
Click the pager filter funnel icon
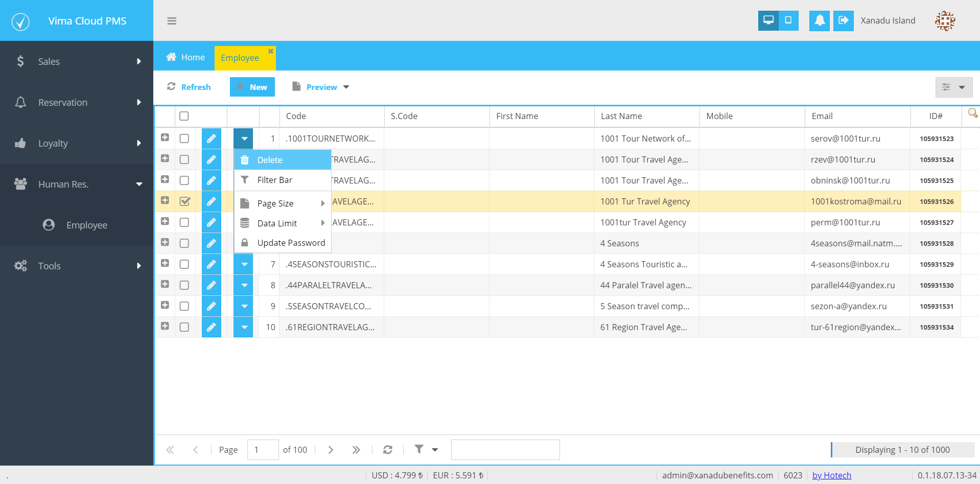click(x=419, y=449)
